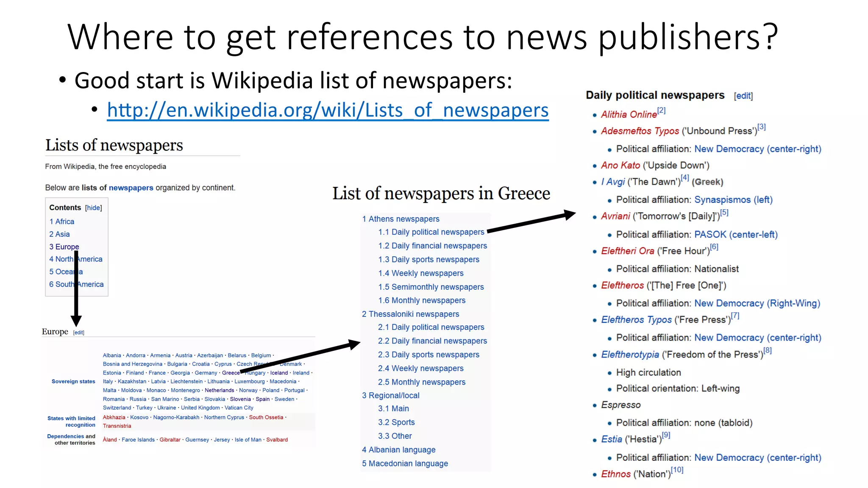The image size is (868, 488).
Task: Go to '5 Macedonian language' section
Action: tap(405, 463)
